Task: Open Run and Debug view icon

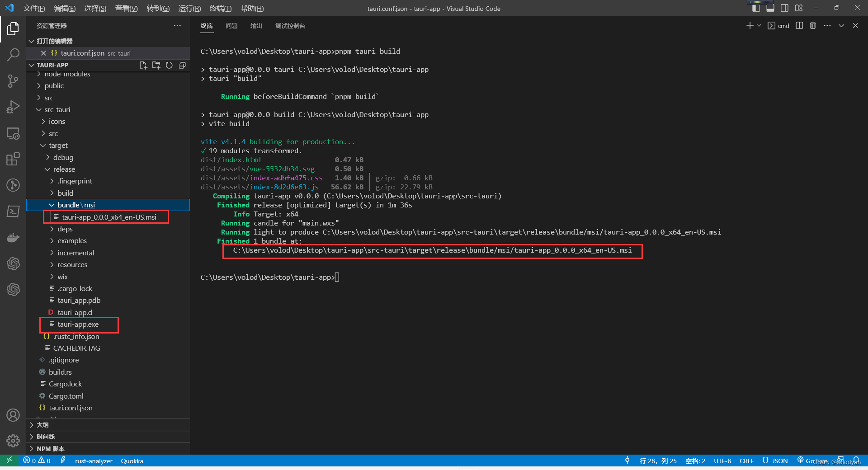Action: click(13, 107)
